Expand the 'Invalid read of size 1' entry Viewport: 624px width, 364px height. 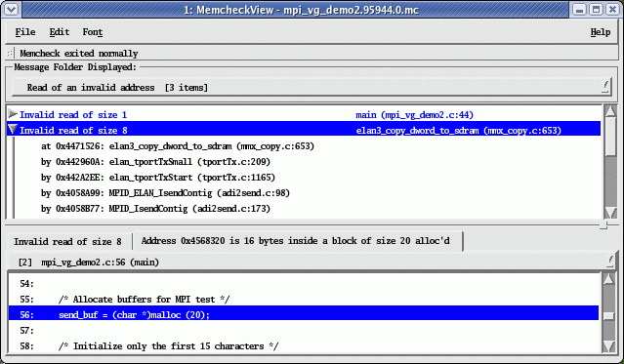[13, 114]
